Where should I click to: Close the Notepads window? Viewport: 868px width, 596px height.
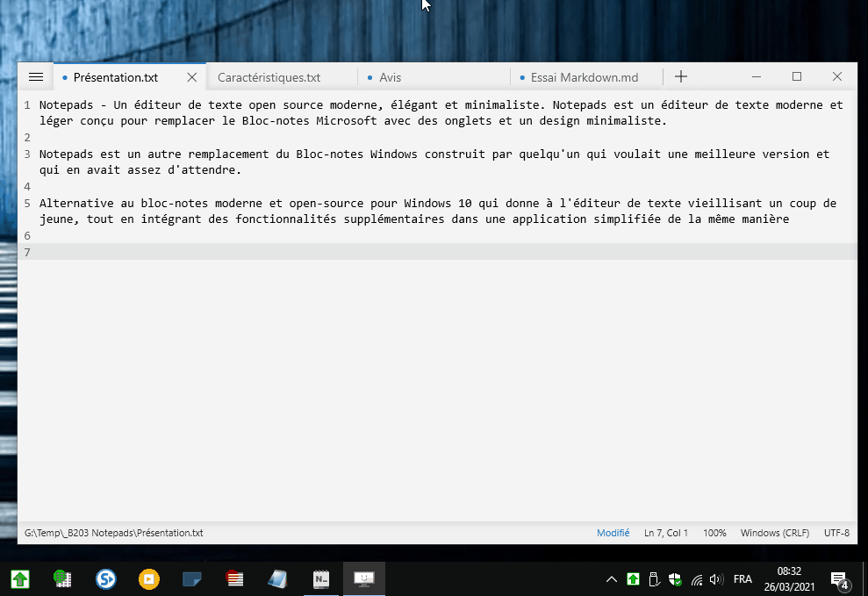(837, 77)
